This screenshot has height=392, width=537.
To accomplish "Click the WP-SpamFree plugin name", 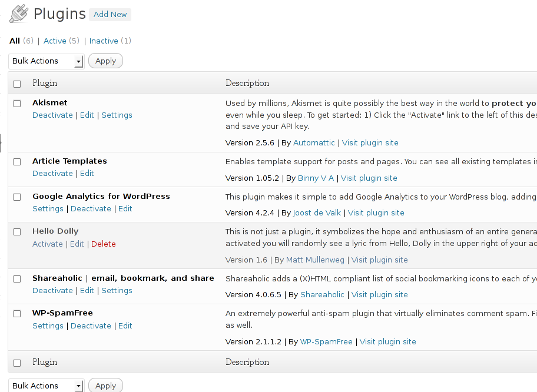I will pyautogui.click(x=62, y=313).
